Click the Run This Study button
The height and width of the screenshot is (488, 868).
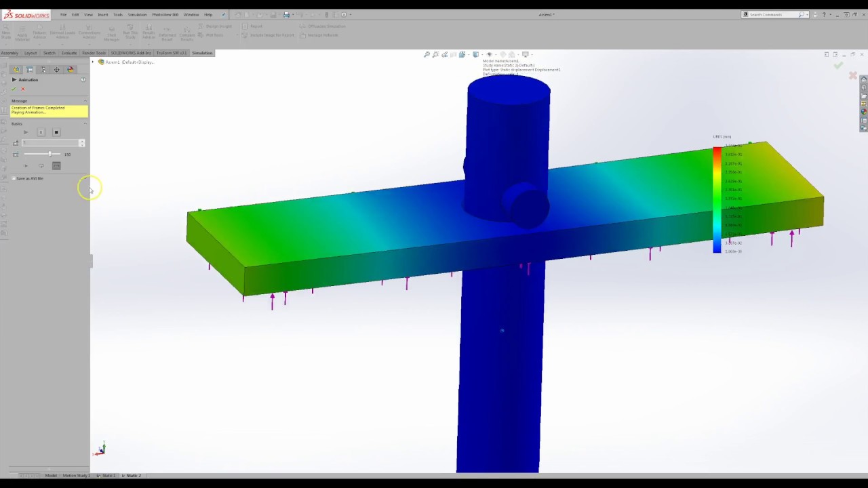tap(130, 33)
